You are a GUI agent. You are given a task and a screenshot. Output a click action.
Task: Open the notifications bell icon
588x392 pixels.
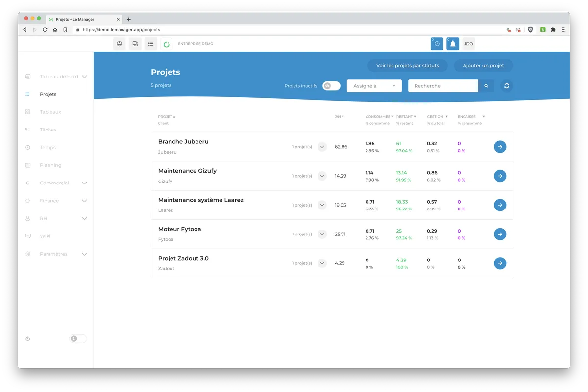point(453,44)
